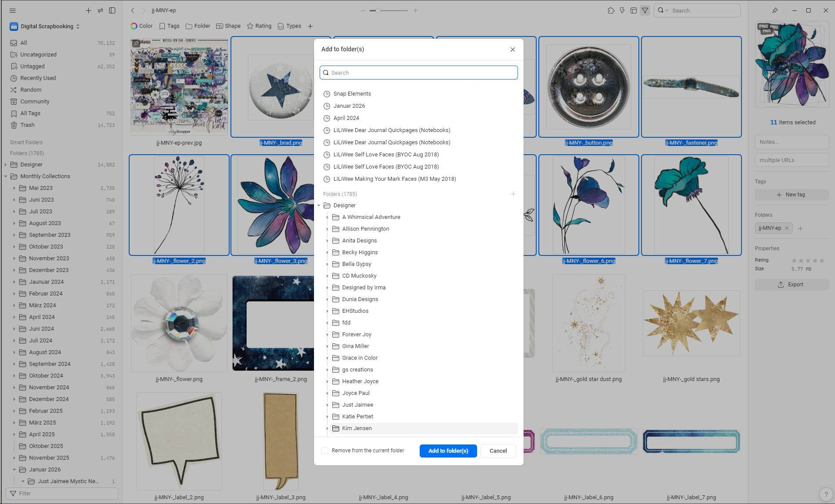Adjust the thumbnail size slider handle
Screen dimensions: 835x504
point(378,10)
